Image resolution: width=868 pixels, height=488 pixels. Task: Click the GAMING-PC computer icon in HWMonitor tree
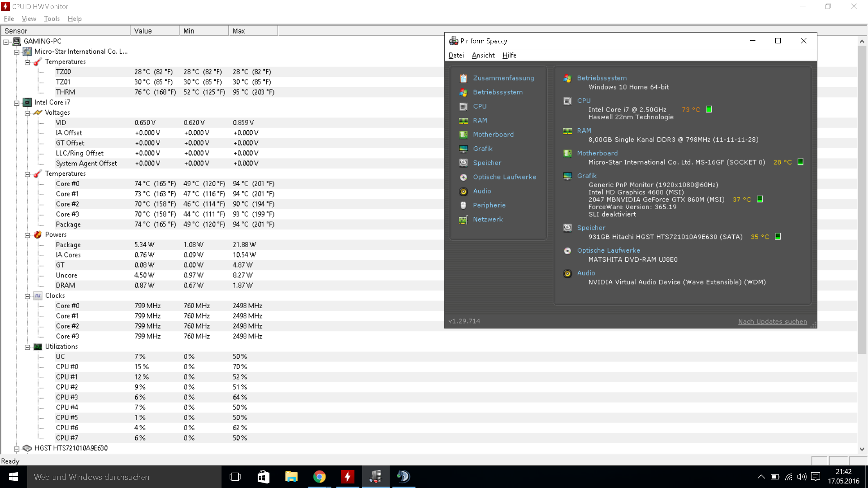(17, 41)
